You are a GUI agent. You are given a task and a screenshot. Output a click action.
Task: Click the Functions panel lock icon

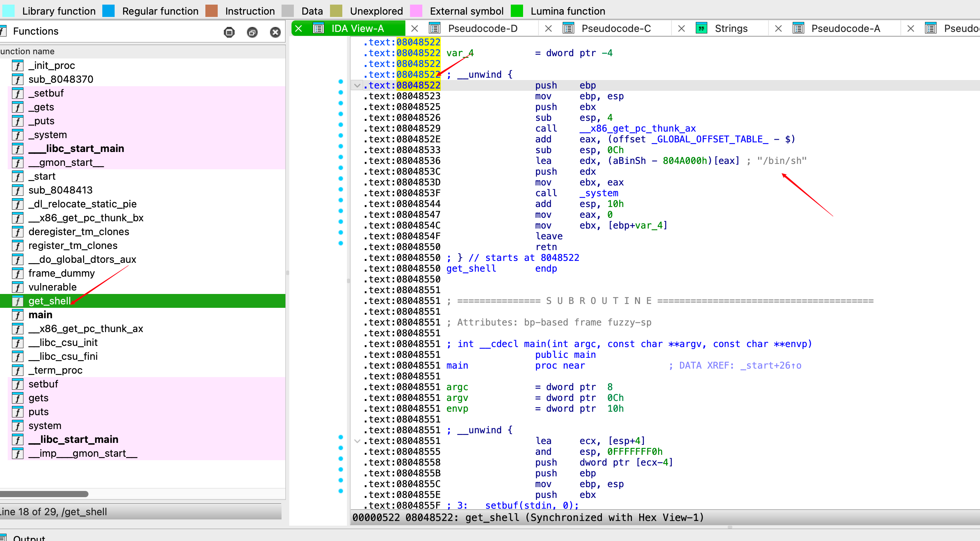pos(229,32)
